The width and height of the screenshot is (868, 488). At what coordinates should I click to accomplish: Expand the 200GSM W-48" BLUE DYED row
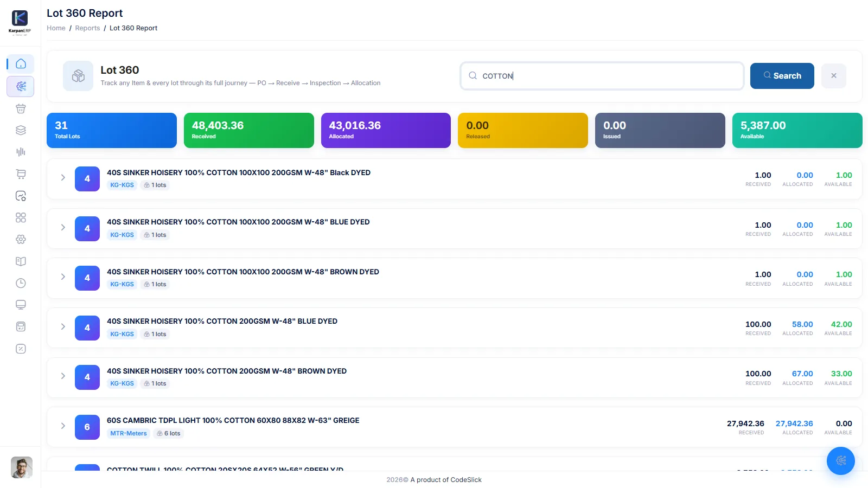63,327
